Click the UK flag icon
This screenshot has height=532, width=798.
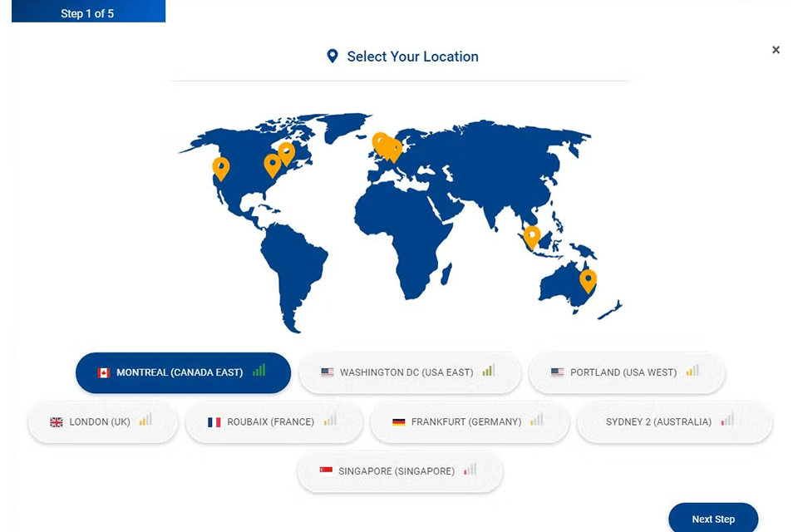tap(57, 422)
